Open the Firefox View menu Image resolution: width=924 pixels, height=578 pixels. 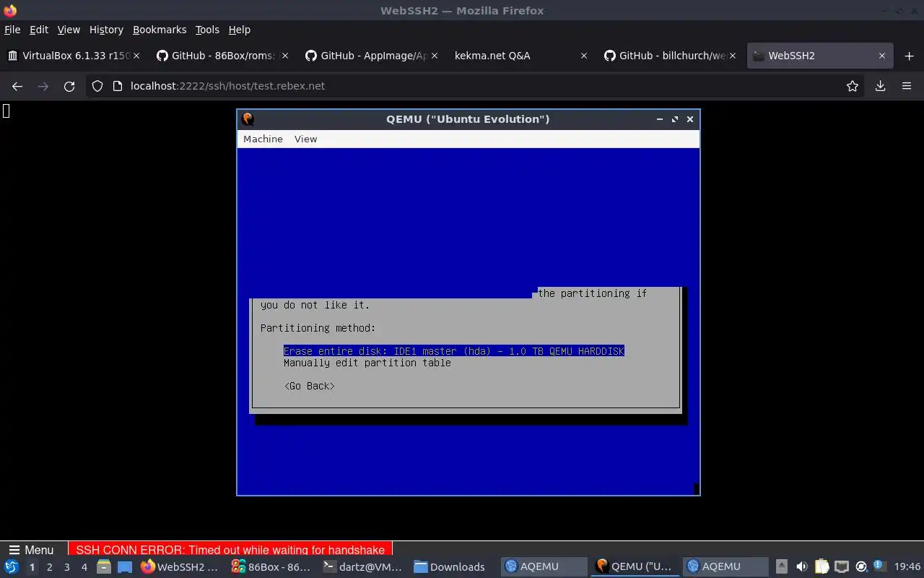[x=69, y=30]
